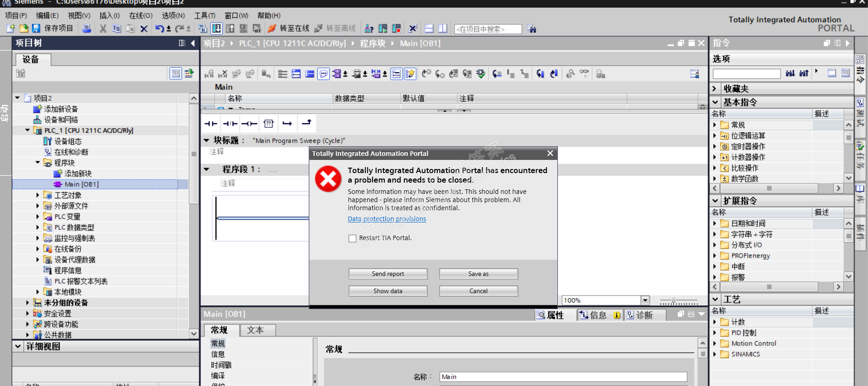Collapse the PLC_1 tree node

[x=28, y=130]
